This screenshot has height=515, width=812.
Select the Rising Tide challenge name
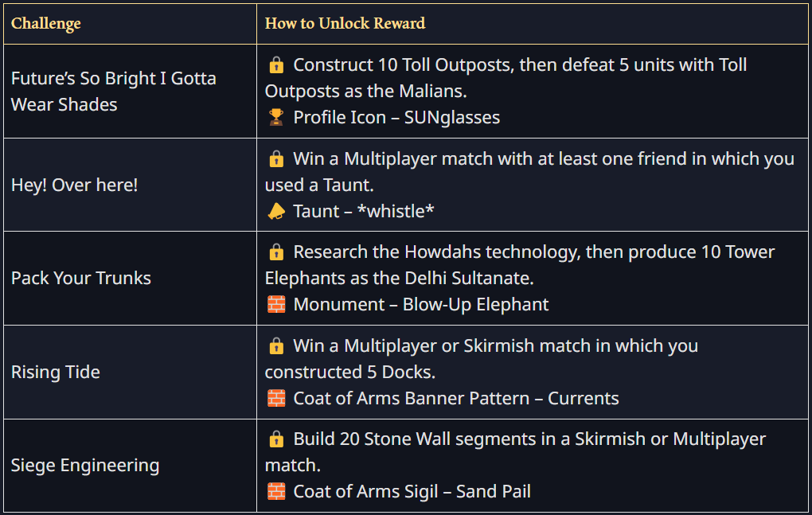click(56, 373)
